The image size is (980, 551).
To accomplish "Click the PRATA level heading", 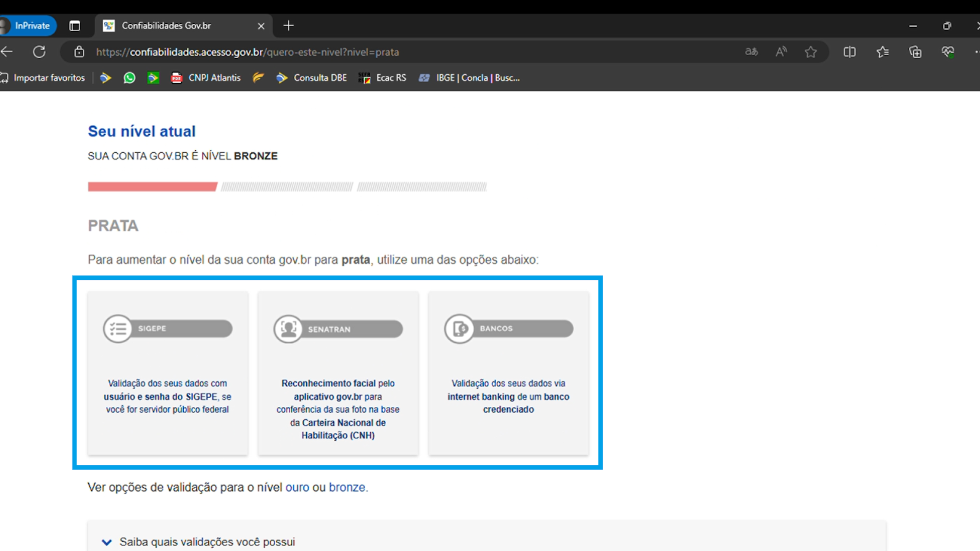I will pos(113,225).
